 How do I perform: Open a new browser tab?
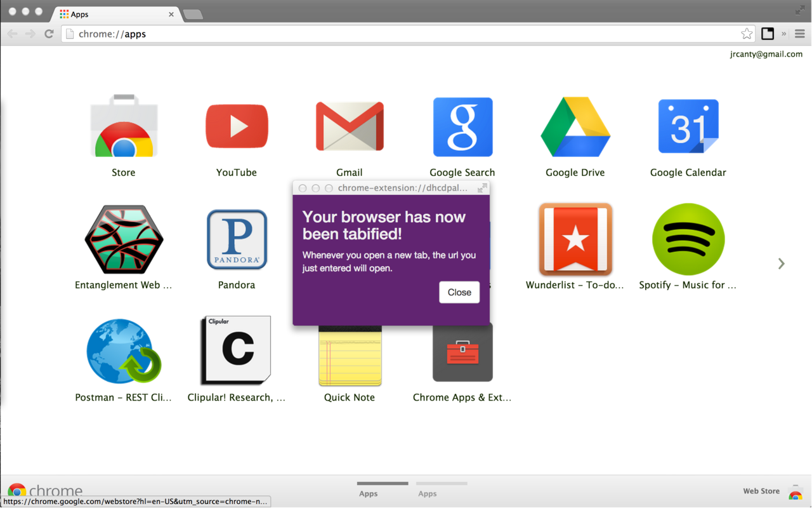(x=193, y=15)
